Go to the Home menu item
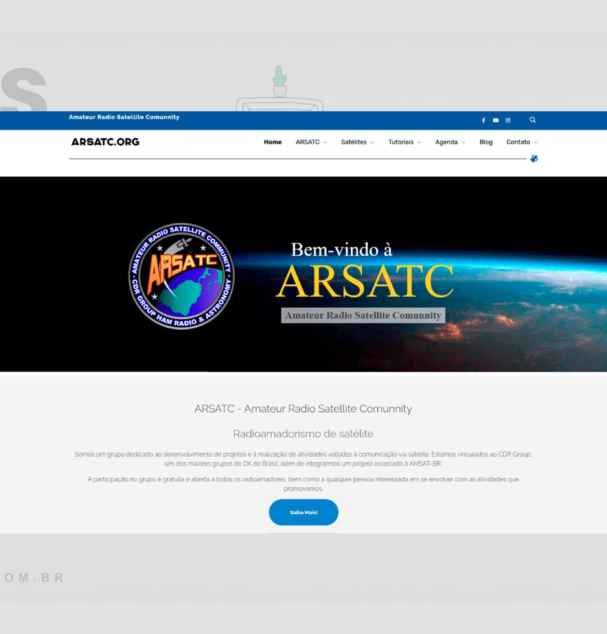 pyautogui.click(x=272, y=142)
